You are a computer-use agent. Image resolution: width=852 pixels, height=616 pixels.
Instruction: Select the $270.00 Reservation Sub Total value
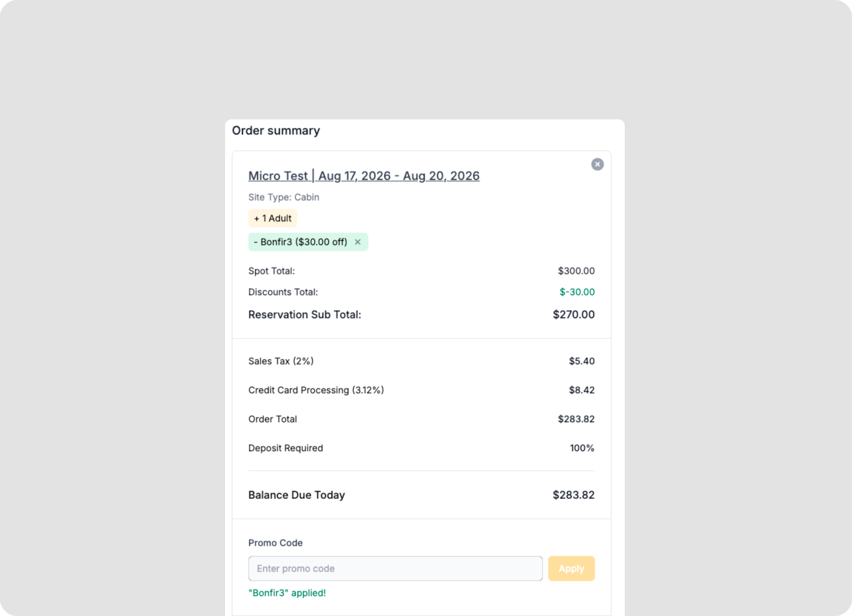pos(573,315)
